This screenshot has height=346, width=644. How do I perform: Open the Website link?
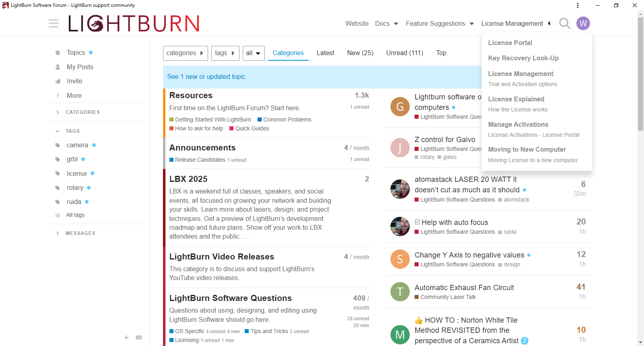coord(357,24)
